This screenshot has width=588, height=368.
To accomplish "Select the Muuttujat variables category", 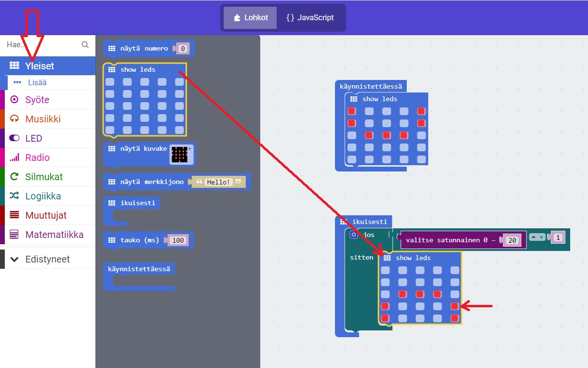I will [x=45, y=215].
